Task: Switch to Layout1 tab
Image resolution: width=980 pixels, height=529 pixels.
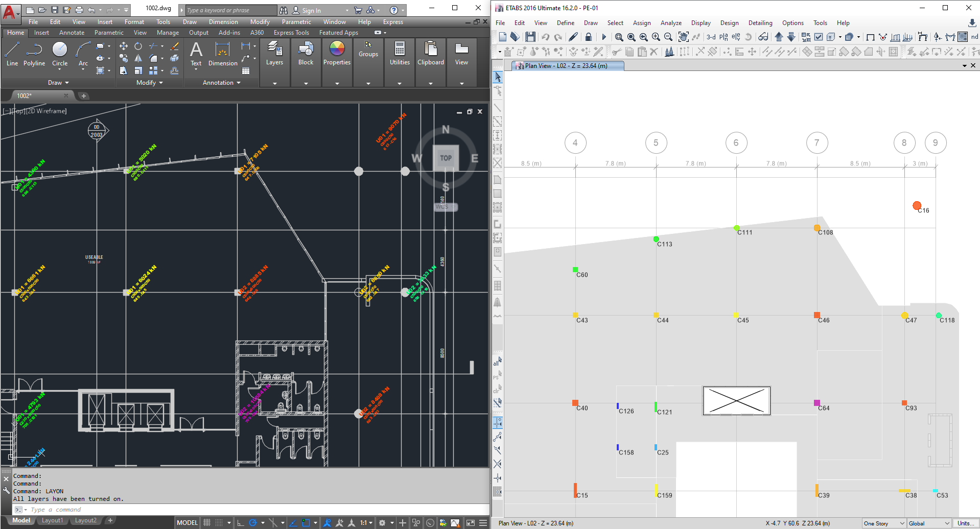Action: pos(53,520)
